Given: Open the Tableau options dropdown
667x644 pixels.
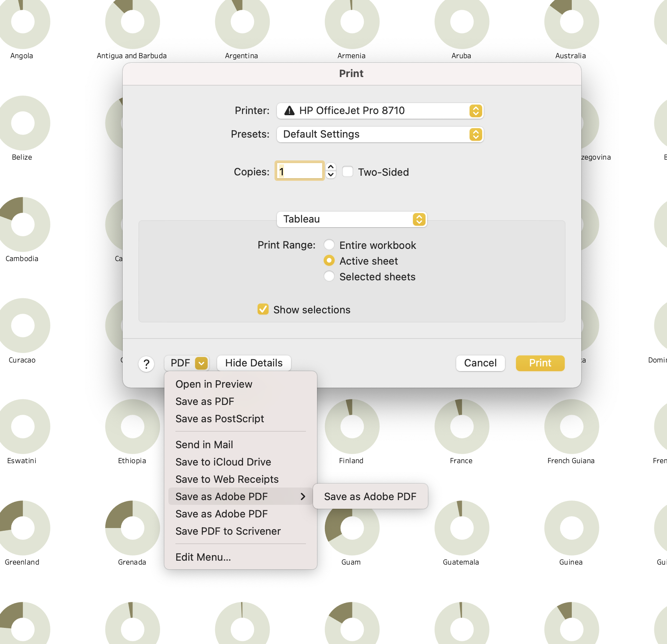Looking at the screenshot, I should coord(418,219).
